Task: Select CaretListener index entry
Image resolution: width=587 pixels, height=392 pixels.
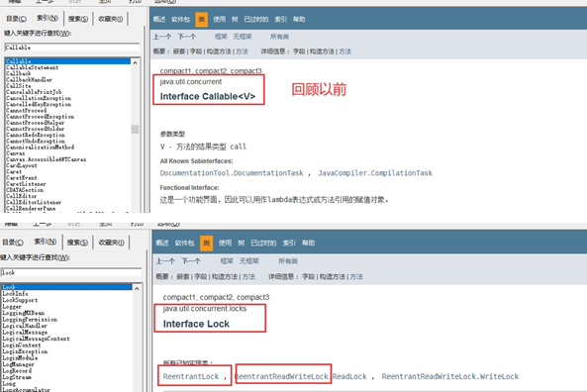Action: [26, 184]
